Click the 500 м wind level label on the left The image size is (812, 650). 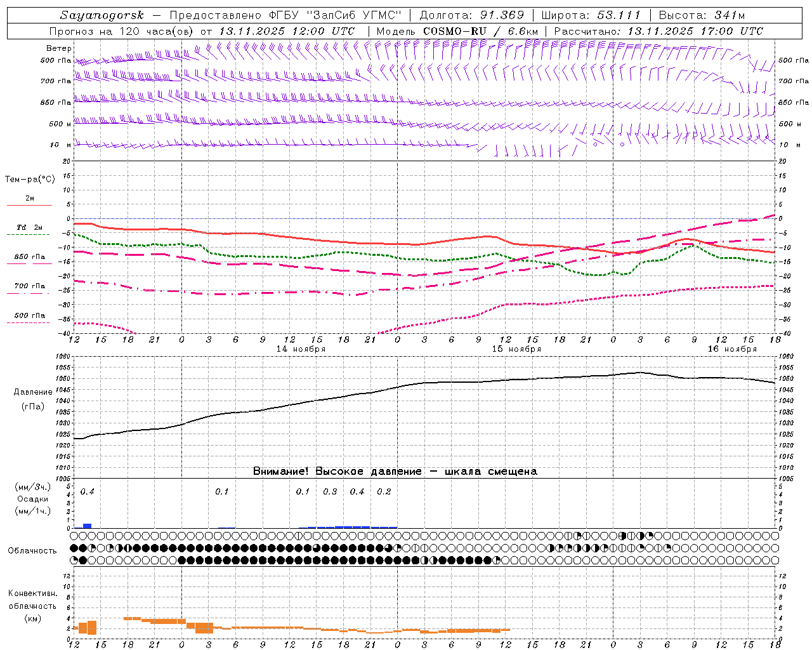click(61, 124)
